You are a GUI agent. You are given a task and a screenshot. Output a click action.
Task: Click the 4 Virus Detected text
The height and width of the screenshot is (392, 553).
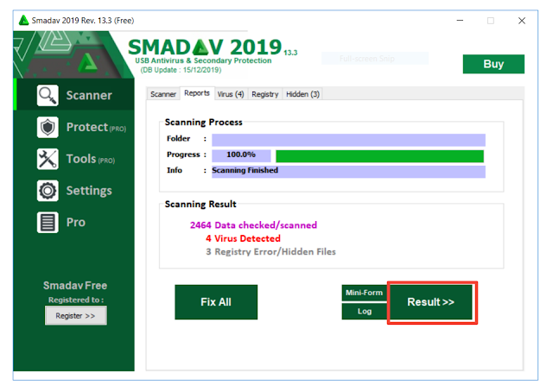click(x=243, y=238)
